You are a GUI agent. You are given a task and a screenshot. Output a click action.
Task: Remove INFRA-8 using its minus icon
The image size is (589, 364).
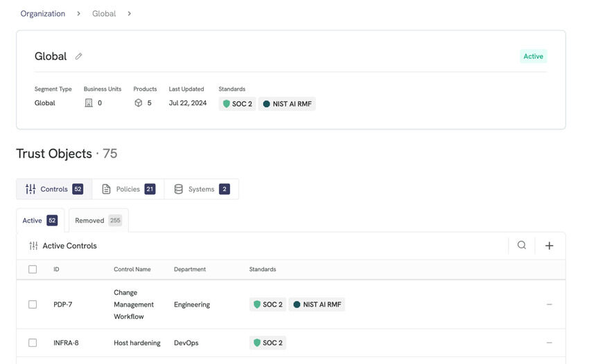550,343
